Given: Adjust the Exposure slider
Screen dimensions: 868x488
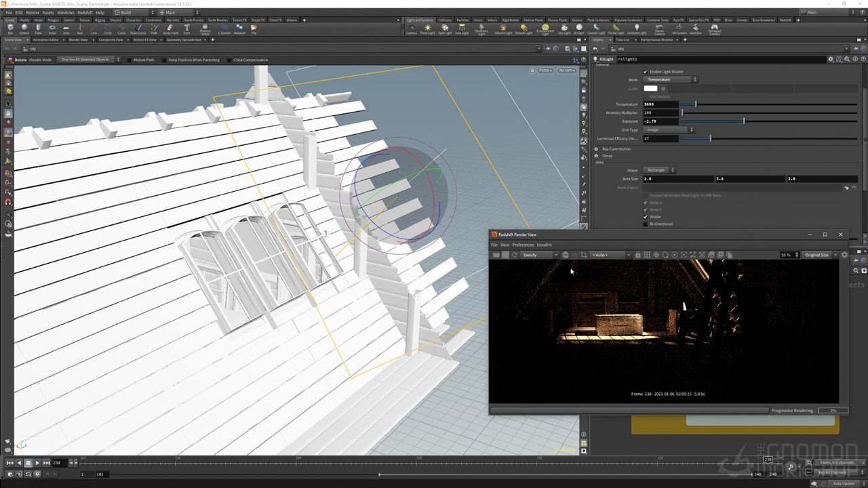Looking at the screenshot, I should (769, 121).
